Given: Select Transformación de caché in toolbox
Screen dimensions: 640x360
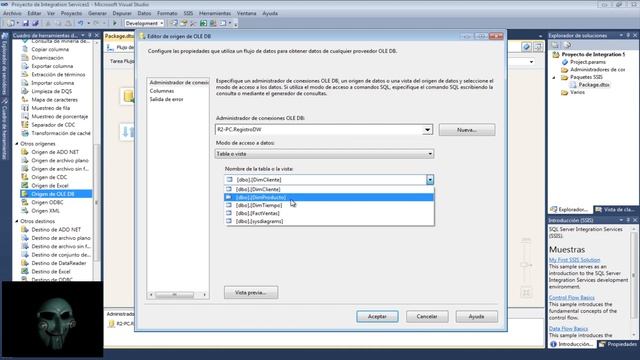Looking at the screenshot, I should (61, 133).
